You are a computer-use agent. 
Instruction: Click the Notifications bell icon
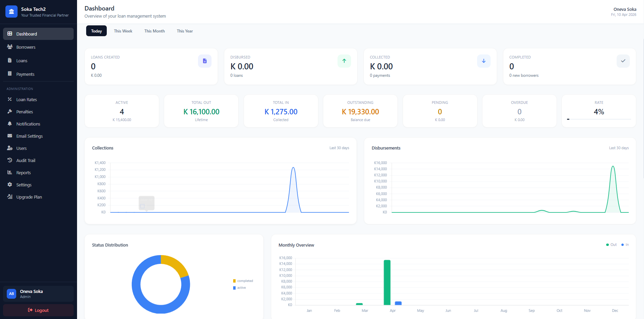pos(10,124)
